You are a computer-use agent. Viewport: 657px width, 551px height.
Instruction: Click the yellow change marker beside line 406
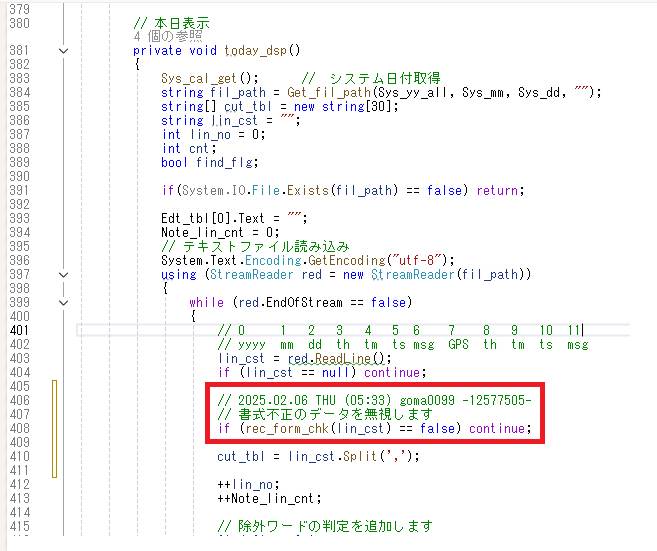coord(54,400)
